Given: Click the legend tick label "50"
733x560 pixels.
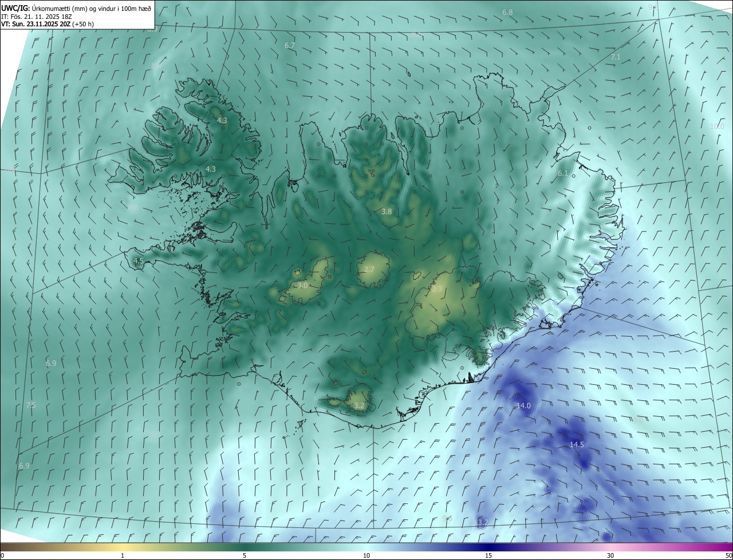Looking at the screenshot, I should pyautogui.click(x=728, y=555).
